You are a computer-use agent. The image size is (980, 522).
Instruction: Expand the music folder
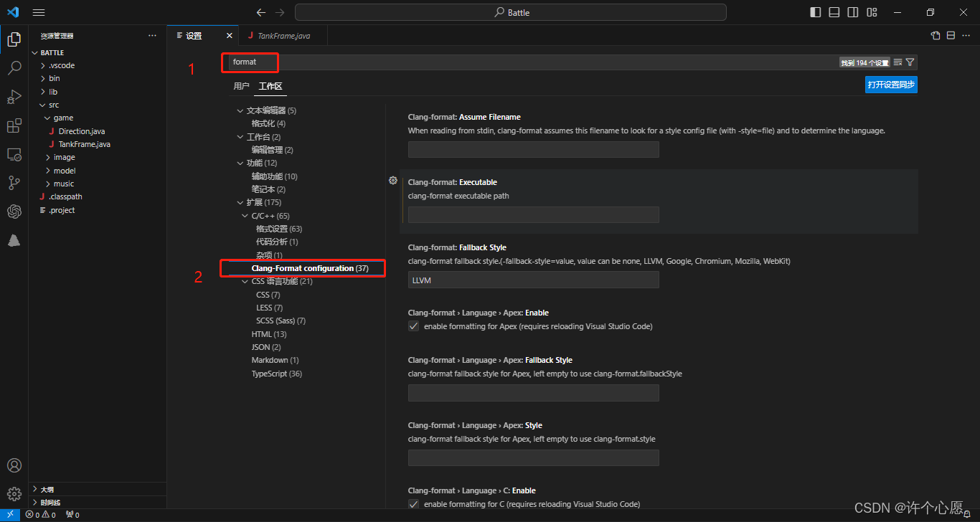[x=98, y=184]
